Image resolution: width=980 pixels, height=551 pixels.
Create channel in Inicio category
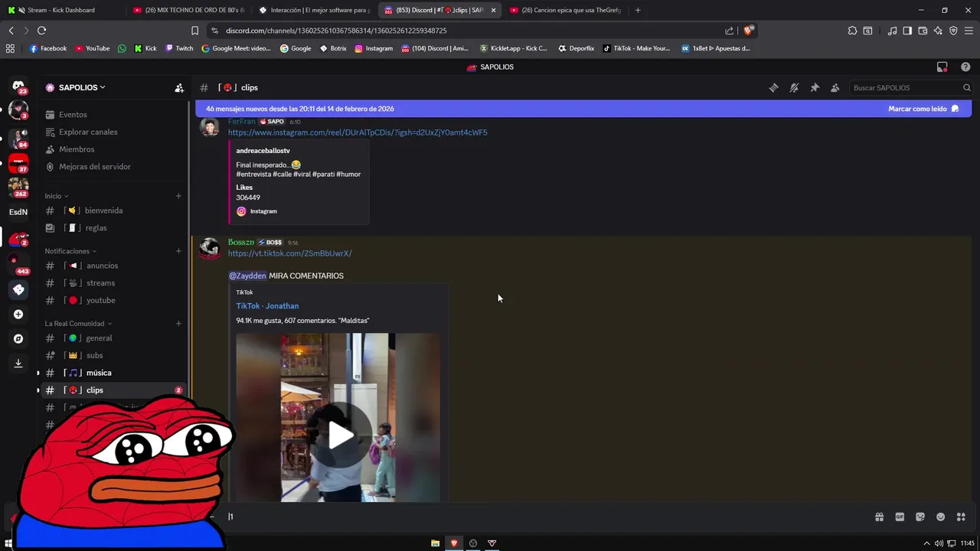(x=178, y=196)
